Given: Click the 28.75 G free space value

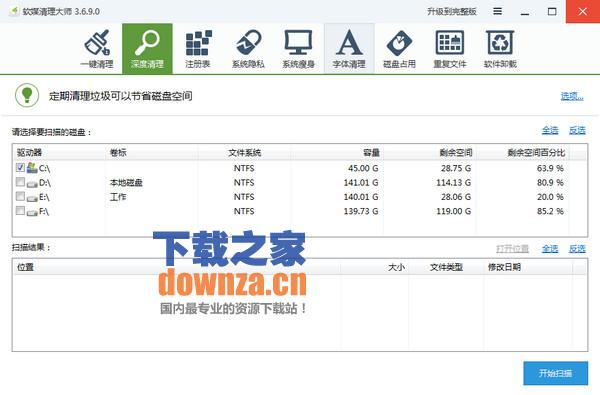Looking at the screenshot, I should click(x=456, y=168).
